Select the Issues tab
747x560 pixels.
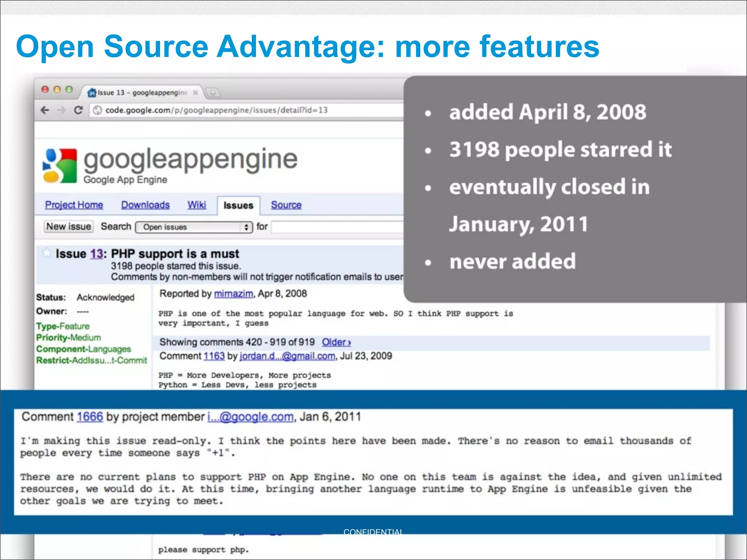[238, 206]
